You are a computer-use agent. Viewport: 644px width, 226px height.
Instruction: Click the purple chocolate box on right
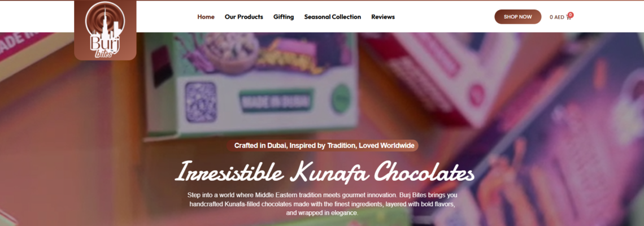point(542,136)
